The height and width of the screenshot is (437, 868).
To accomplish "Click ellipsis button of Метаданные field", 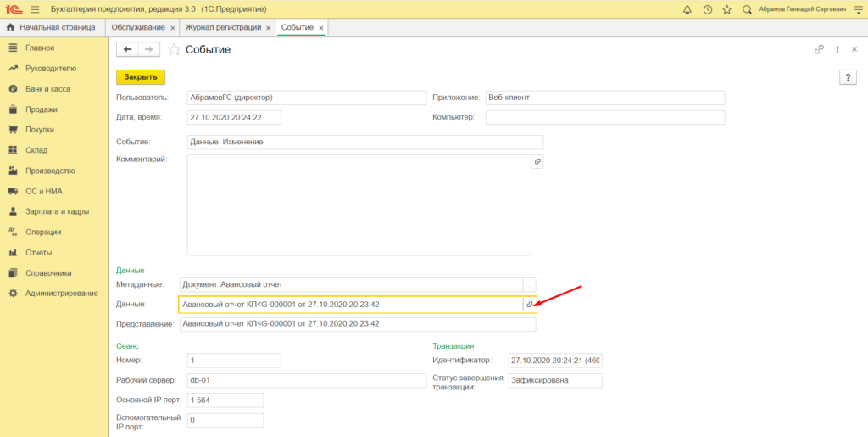I will [x=530, y=284].
